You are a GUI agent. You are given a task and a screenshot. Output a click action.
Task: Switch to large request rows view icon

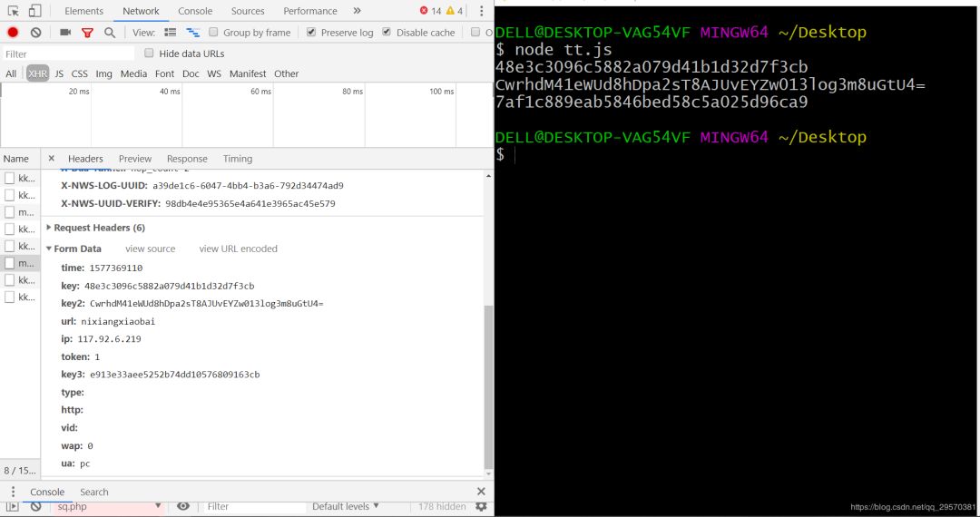[x=171, y=33]
